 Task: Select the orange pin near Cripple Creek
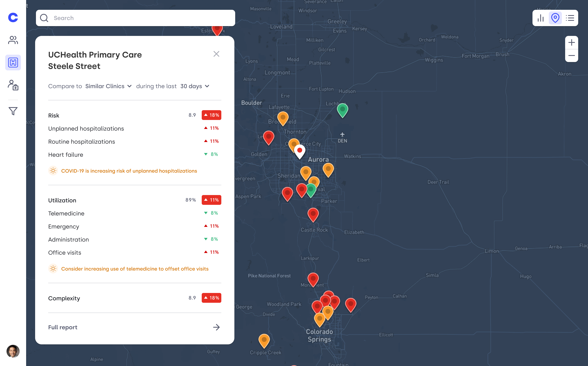tap(264, 340)
